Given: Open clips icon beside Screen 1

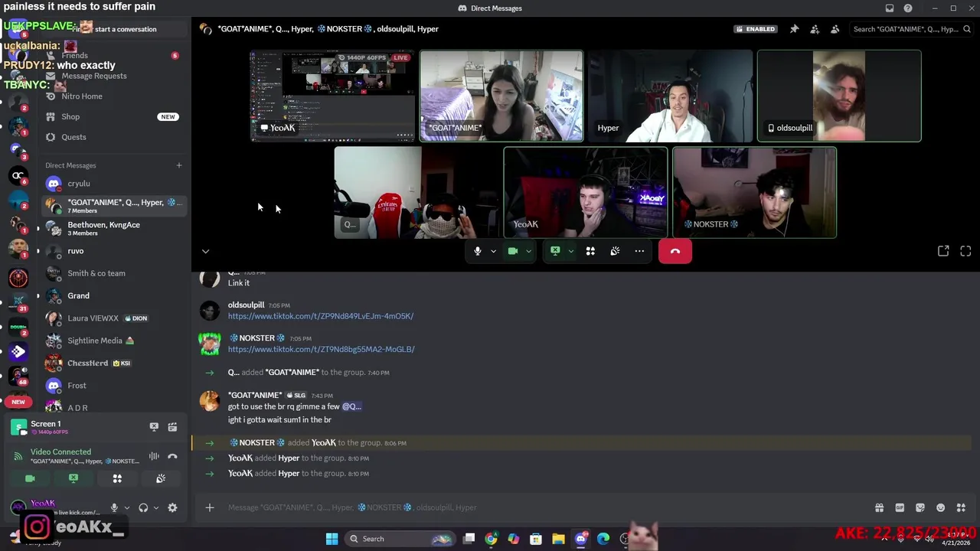Looking at the screenshot, I should [x=172, y=427].
